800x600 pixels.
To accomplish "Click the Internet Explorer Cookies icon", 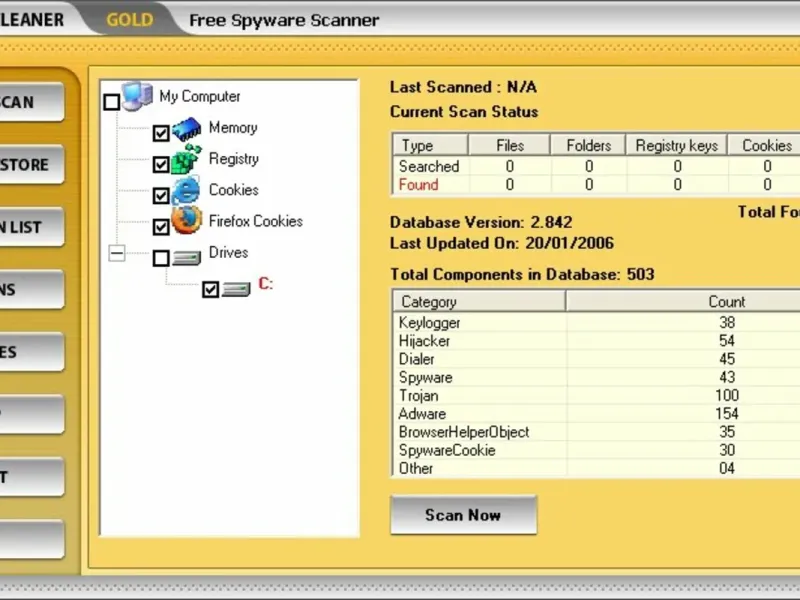I will coord(186,191).
